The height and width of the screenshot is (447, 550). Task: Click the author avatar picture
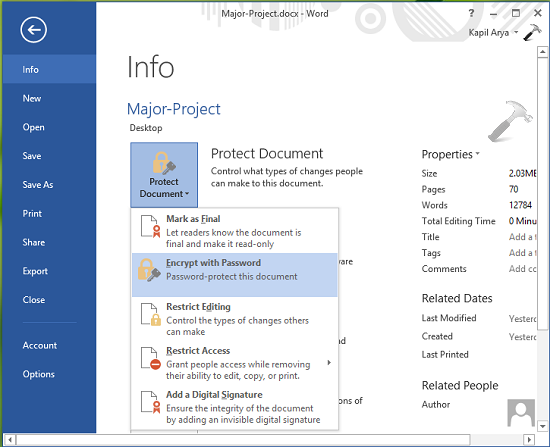click(521, 413)
